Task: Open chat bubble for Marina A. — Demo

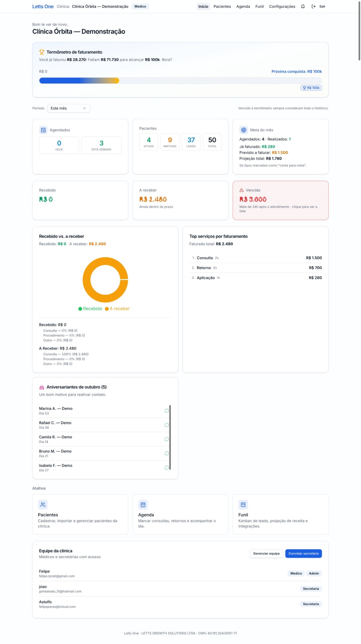Action: coord(167,411)
